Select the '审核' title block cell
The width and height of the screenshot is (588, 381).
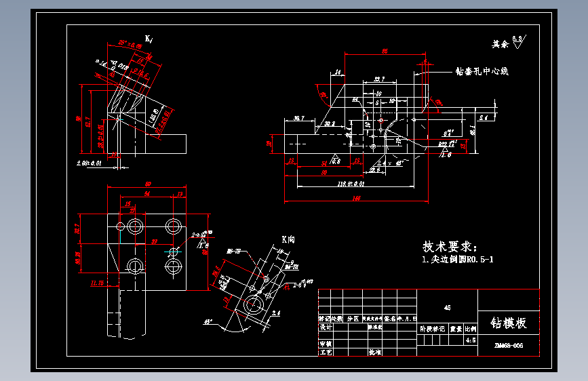[326, 344]
